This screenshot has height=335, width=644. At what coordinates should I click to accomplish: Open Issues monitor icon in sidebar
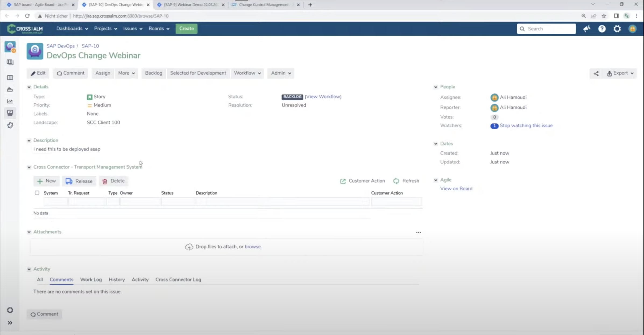pos(10,113)
